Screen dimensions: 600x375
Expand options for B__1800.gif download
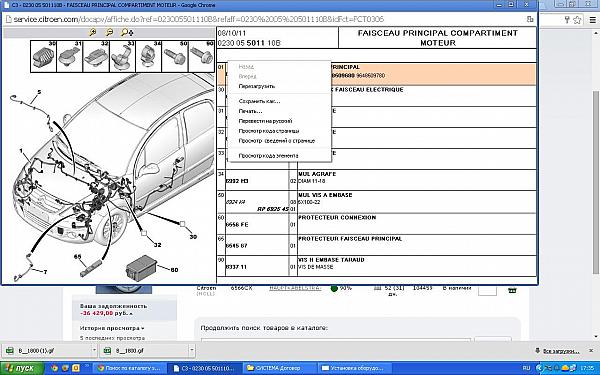point(192,350)
